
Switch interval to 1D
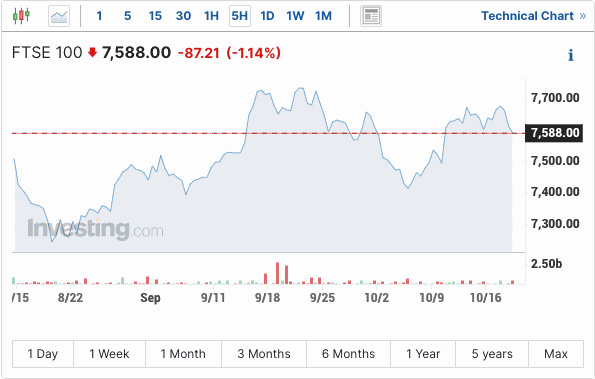click(x=267, y=16)
